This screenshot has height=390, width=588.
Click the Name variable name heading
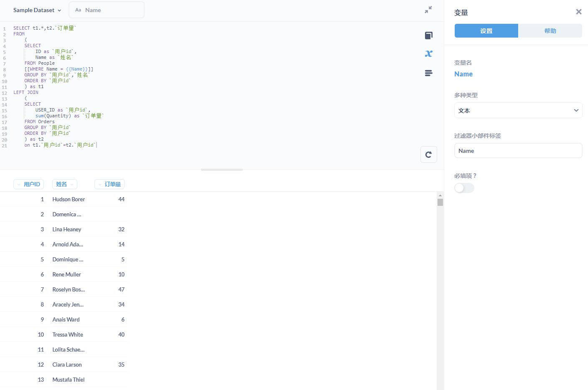click(463, 74)
